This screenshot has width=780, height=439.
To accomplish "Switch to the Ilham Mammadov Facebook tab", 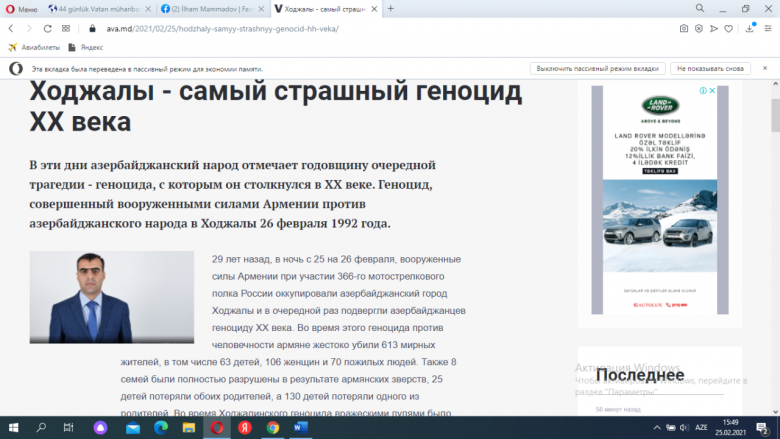I will tap(208, 8).
